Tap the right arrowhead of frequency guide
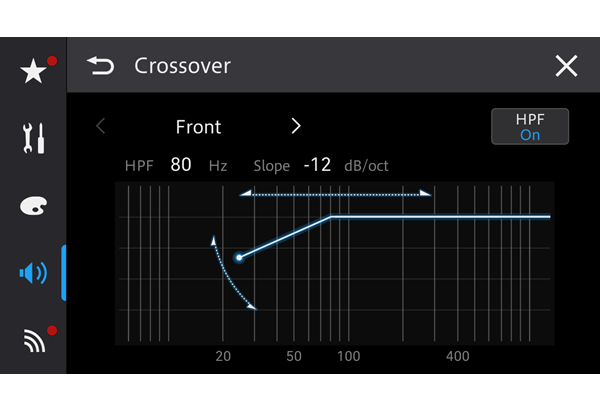The height and width of the screenshot is (412, 600). 426,193
